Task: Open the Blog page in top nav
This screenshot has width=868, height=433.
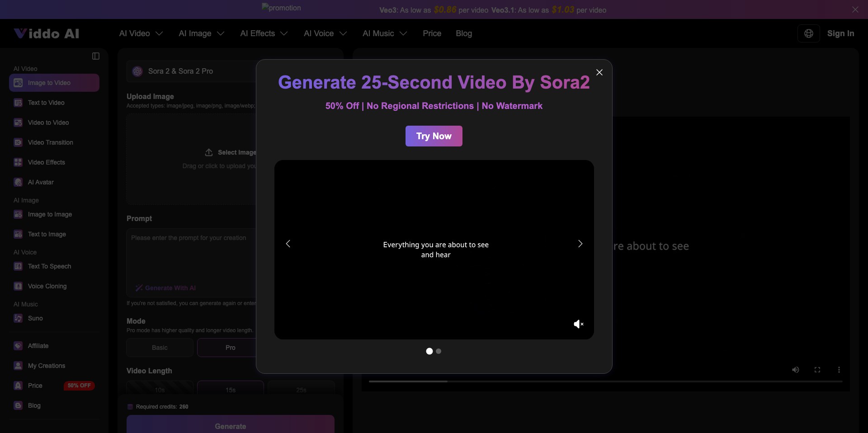Action: coord(464,33)
